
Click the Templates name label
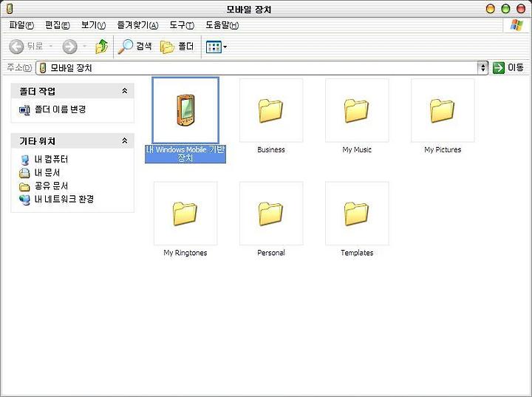tap(357, 253)
